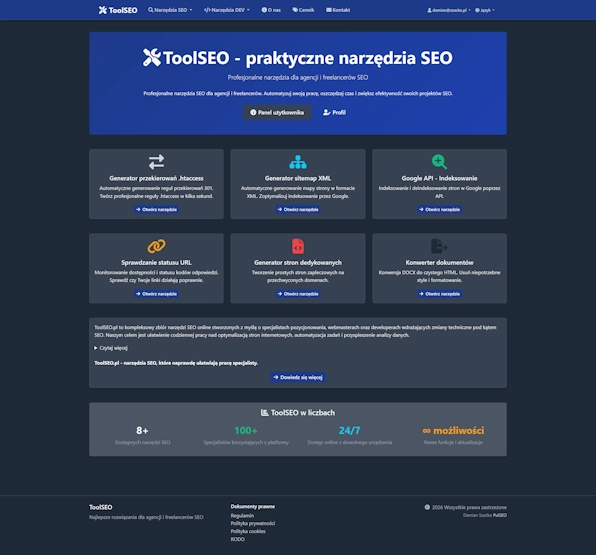Click the URL status chain link icon
The image size is (596, 555).
pyautogui.click(x=156, y=246)
